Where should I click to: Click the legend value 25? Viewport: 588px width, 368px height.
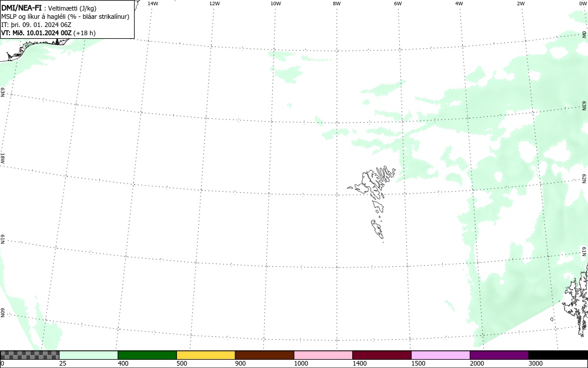63,363
